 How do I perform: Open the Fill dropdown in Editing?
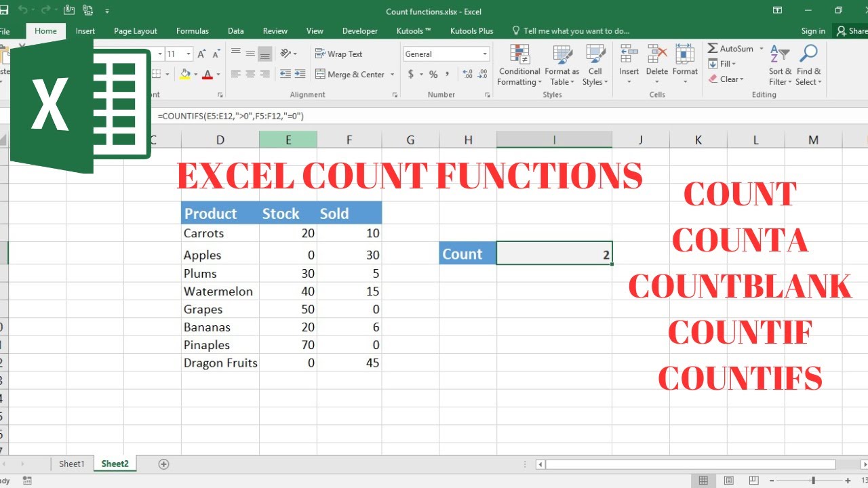coord(722,64)
